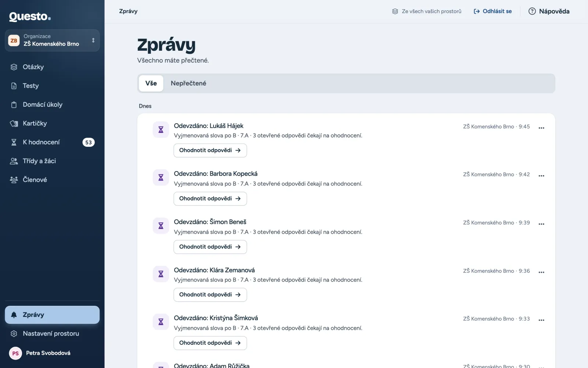Open message Odevzdáno: Kristýna Šimková
The height and width of the screenshot is (368, 588).
216,318
